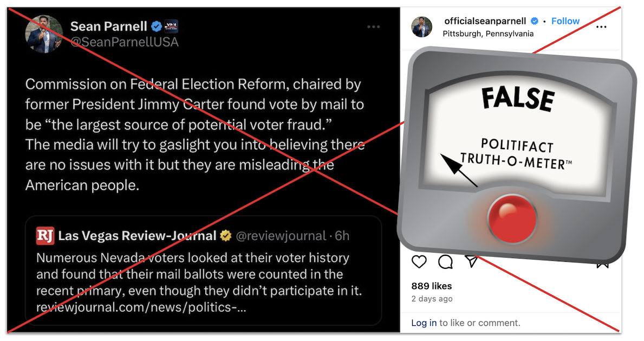Click officialseanparnell's profile photo
The height and width of the screenshot is (341, 644).
[x=422, y=27]
